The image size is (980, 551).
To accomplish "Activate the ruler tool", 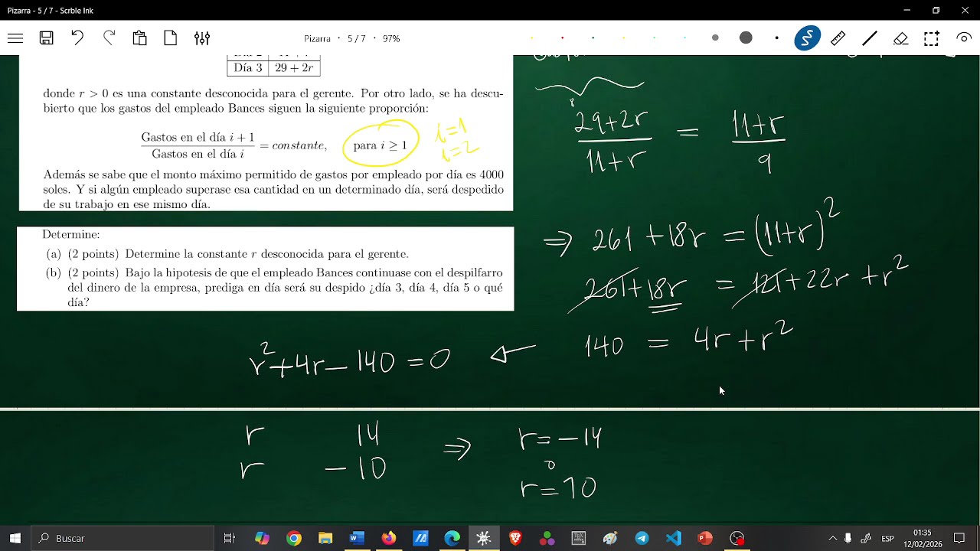I will [838, 38].
